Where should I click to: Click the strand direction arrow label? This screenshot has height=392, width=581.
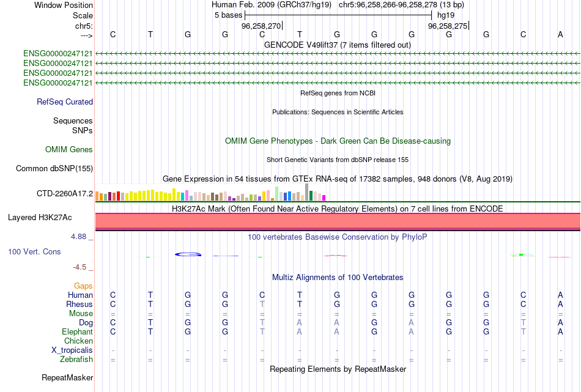click(86, 35)
